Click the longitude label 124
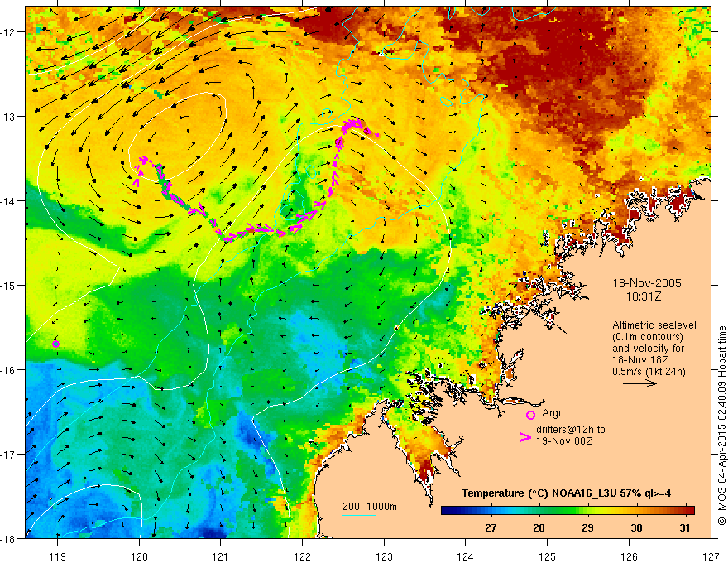 [466, 556]
